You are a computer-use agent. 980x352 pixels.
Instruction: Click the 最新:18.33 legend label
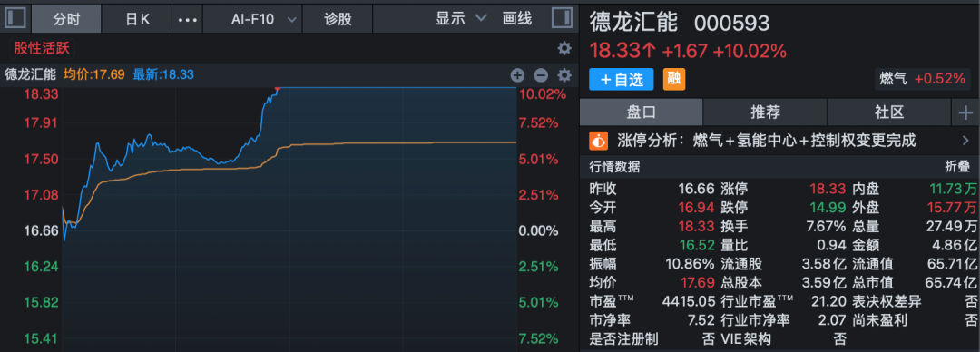pyautogui.click(x=163, y=75)
